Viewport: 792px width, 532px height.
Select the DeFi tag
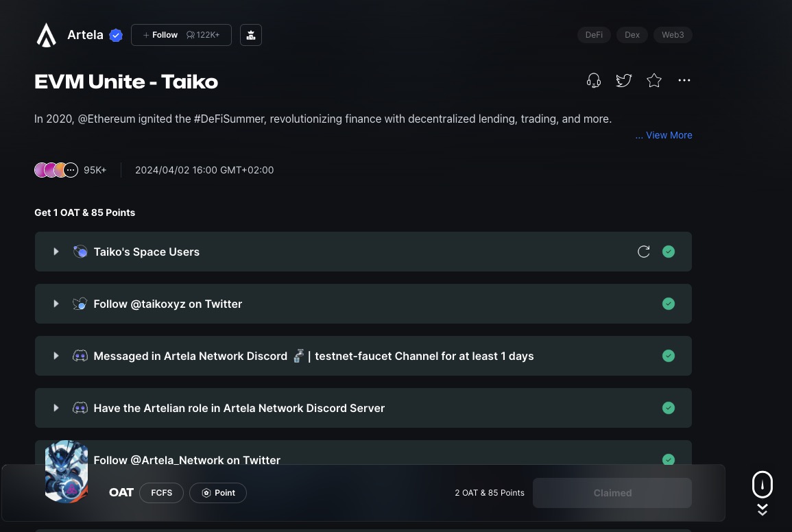point(594,35)
